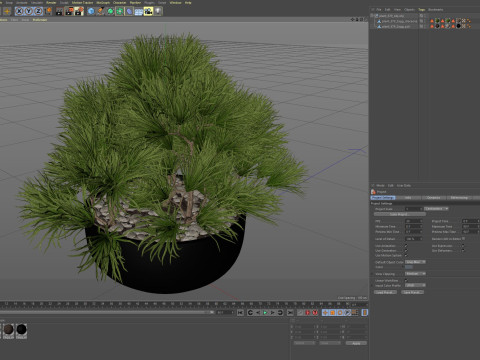Toggle the Z axis lock
The image size is (480, 360).
[x=38, y=11]
